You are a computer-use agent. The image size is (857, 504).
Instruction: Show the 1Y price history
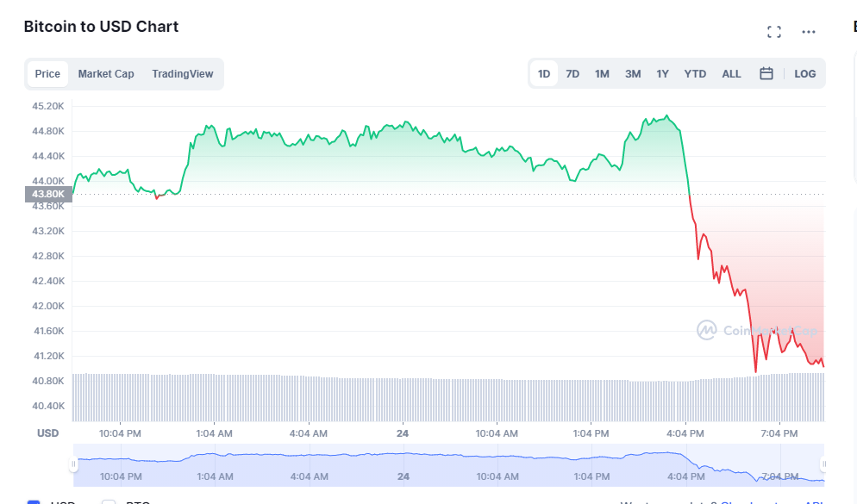click(662, 74)
